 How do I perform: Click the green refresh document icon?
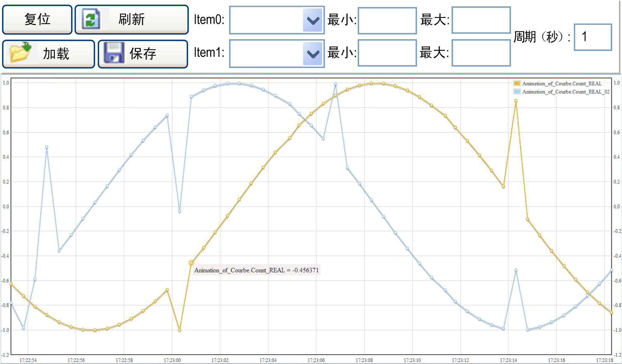click(91, 19)
